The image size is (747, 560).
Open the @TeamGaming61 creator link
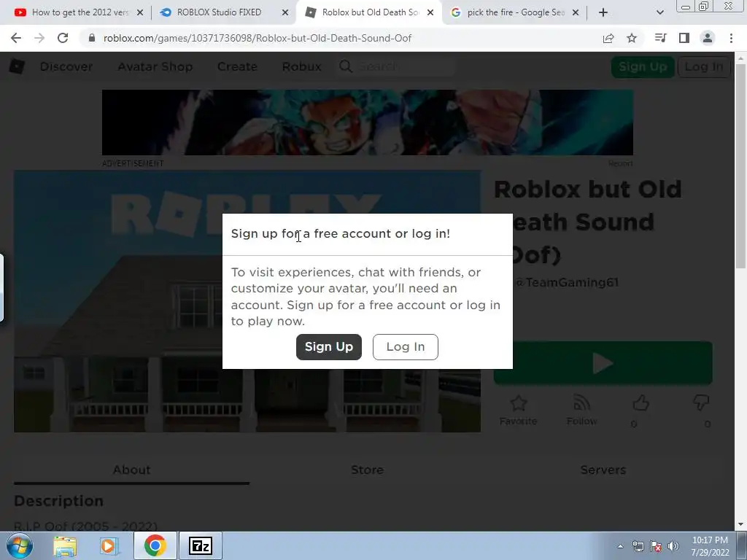click(x=567, y=282)
